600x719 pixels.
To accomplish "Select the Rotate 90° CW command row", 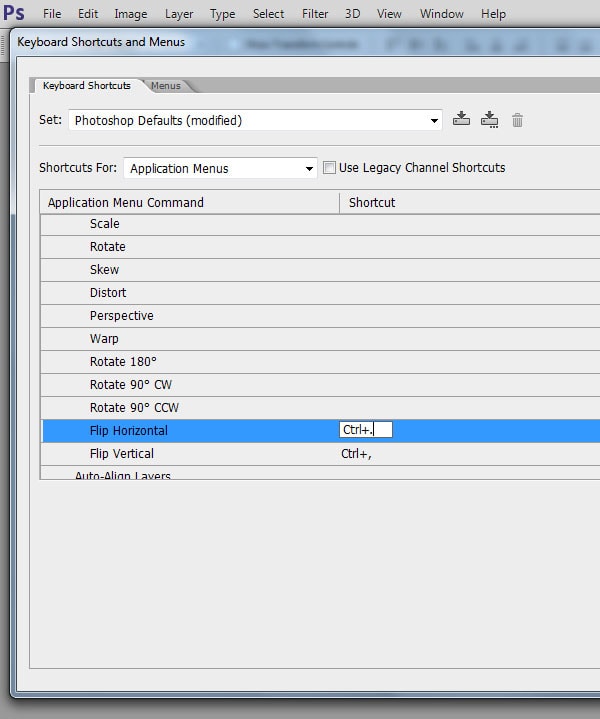I will click(320, 385).
